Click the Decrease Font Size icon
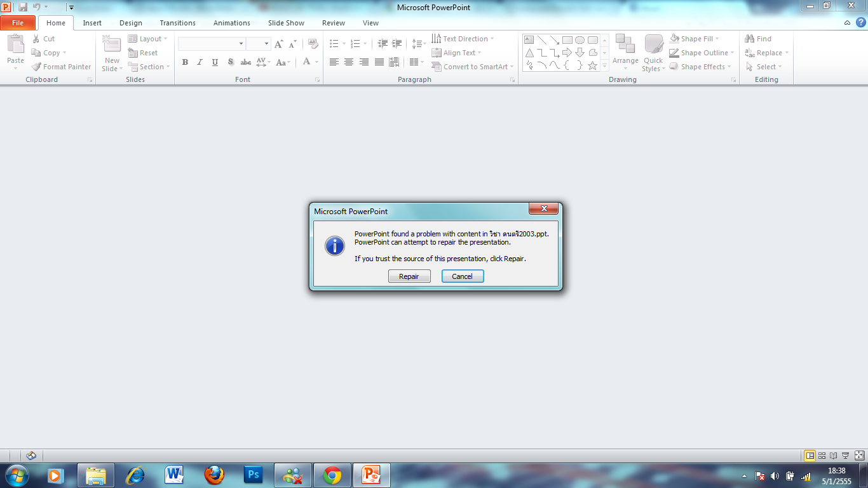The height and width of the screenshot is (488, 868). pos(293,44)
